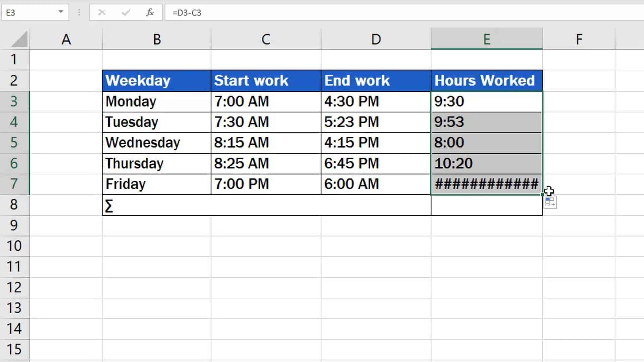Open the Name Box dropdown arrow

click(60, 13)
